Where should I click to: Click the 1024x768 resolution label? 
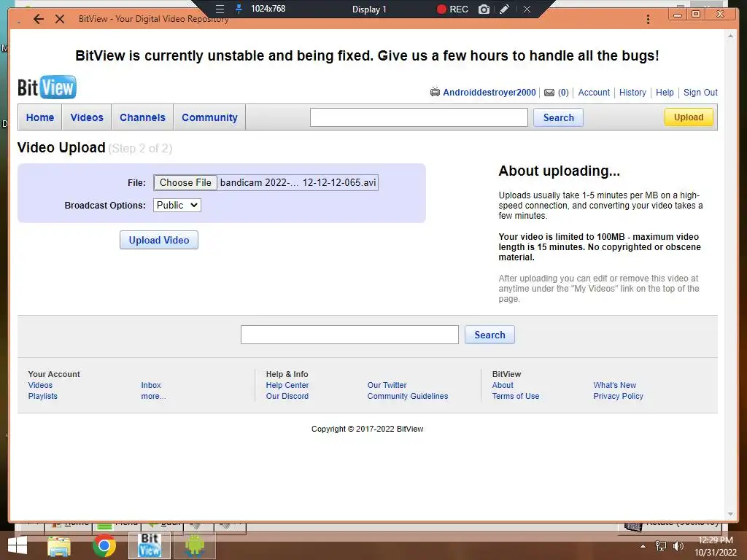pyautogui.click(x=268, y=9)
